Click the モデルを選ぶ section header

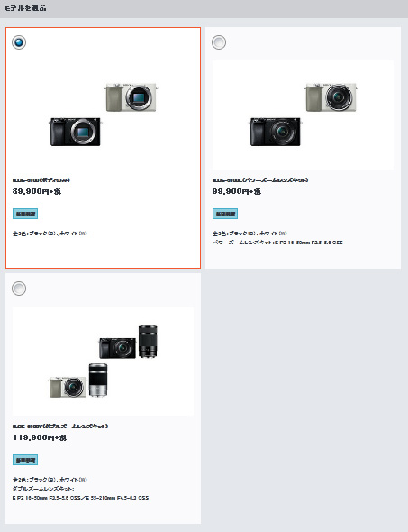tap(24, 8)
